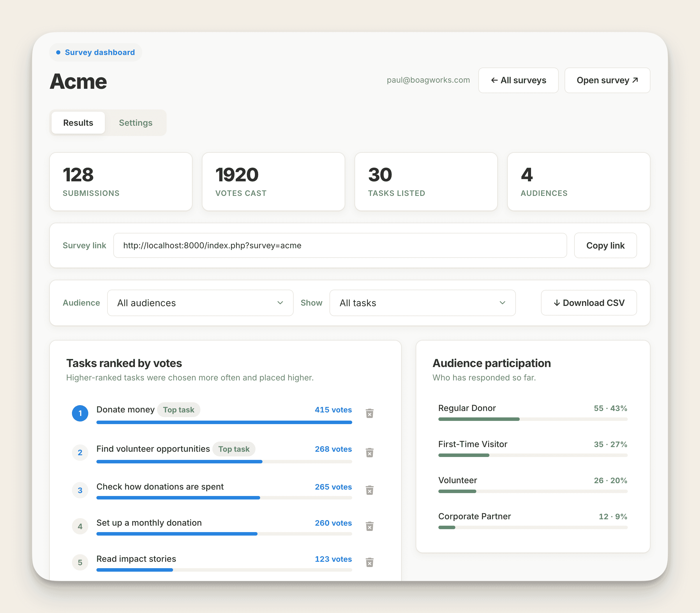Image resolution: width=700 pixels, height=613 pixels.
Task: Delete the Find volunteer opportunities task
Action: coord(369,453)
